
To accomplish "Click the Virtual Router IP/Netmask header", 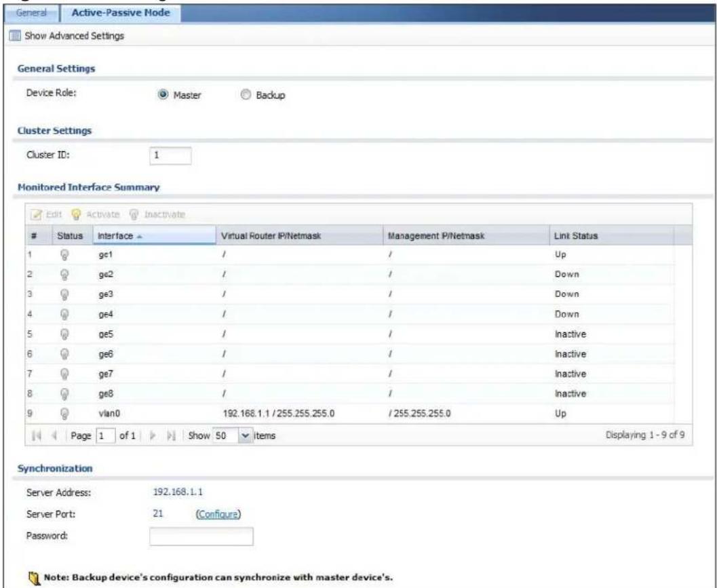I will pos(298,235).
